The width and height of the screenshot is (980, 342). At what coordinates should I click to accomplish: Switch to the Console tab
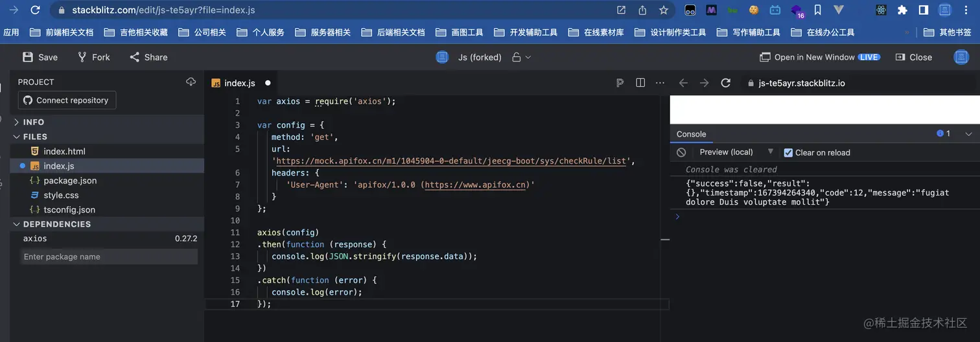pyautogui.click(x=691, y=134)
